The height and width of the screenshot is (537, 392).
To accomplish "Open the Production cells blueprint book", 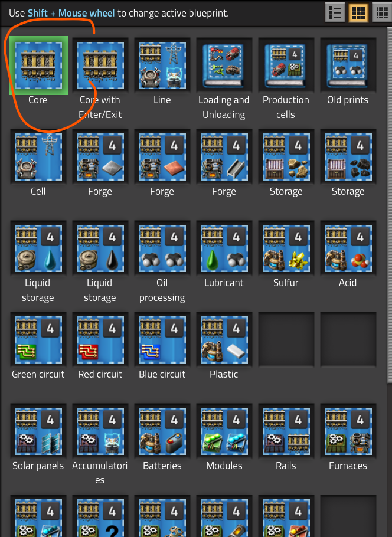I will point(286,66).
